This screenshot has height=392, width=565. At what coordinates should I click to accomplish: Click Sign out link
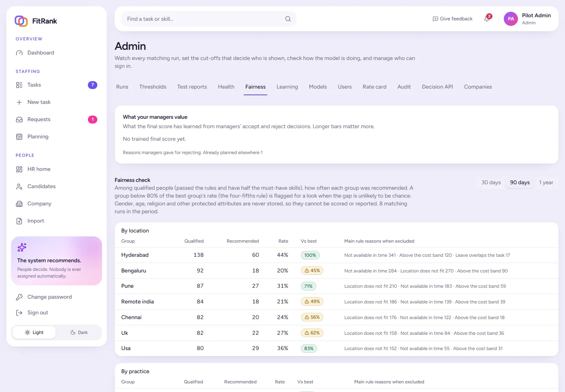56,313
